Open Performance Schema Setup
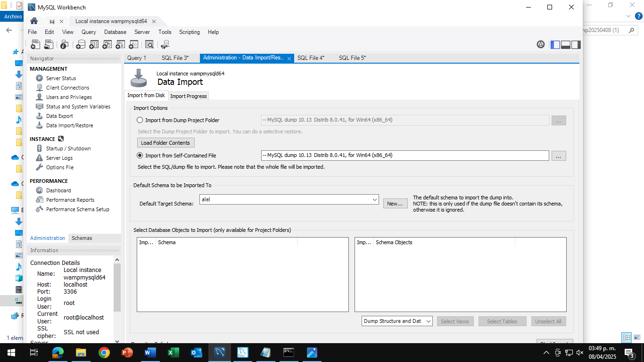 (x=77, y=209)
